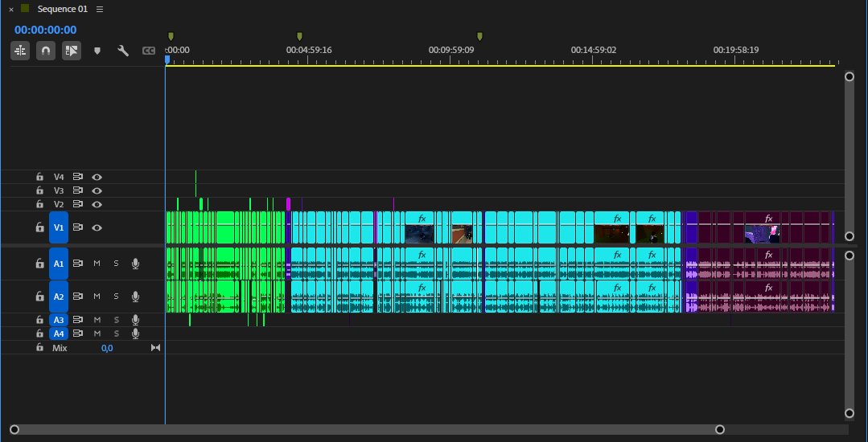Click the Mix track output icon
Viewport: 868px width, 442px height.
155,348
